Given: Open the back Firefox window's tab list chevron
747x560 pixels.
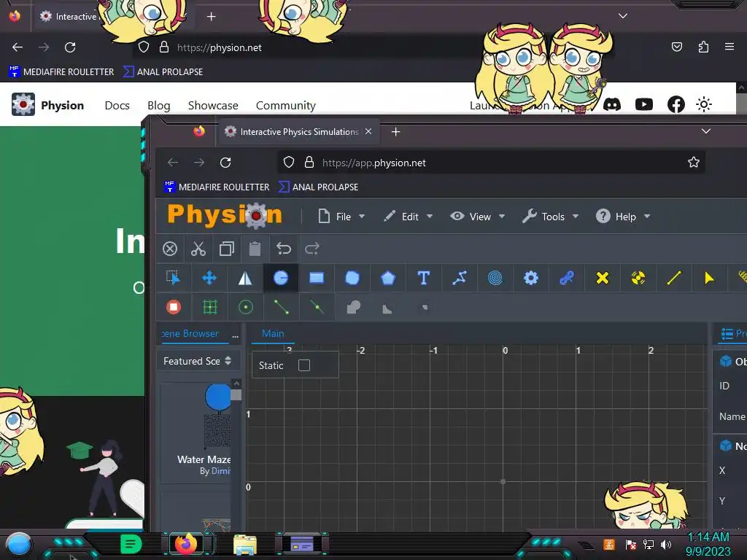Looking at the screenshot, I should (x=623, y=16).
